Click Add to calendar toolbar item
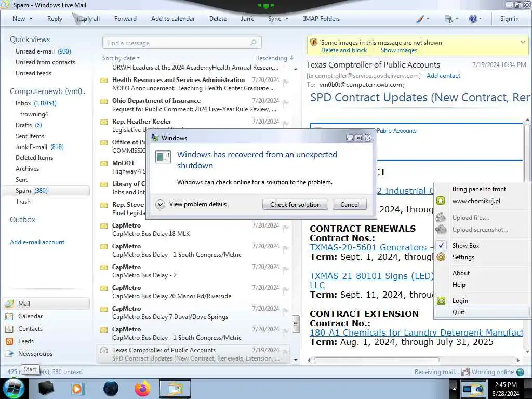 pyautogui.click(x=173, y=19)
